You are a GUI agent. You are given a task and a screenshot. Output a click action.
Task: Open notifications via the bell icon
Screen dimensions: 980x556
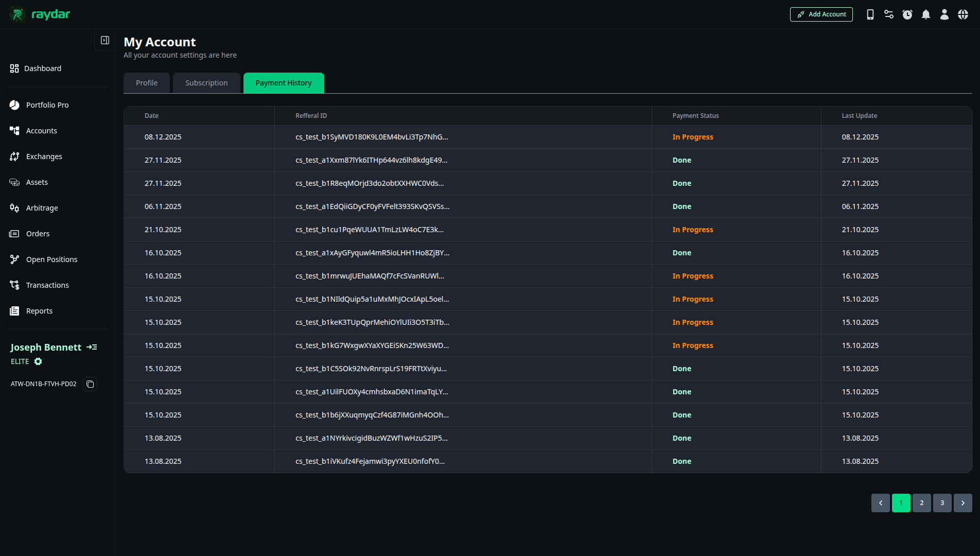tap(926, 14)
